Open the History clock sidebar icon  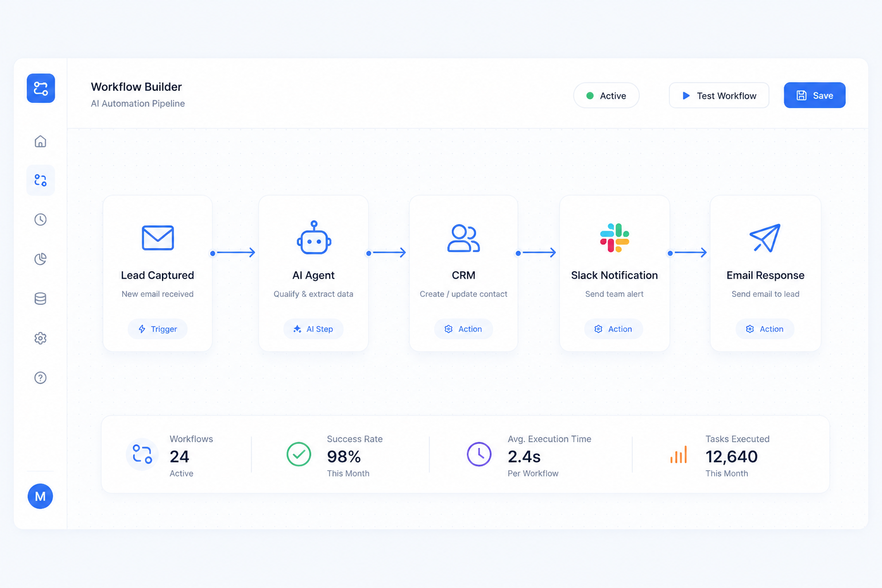(40, 219)
